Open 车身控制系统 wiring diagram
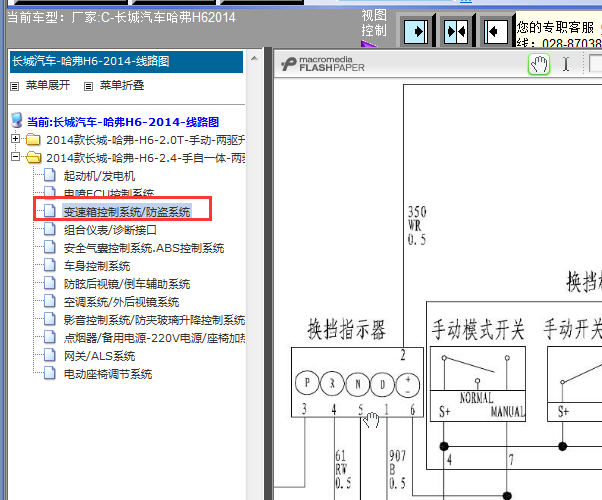602x500 pixels. (x=97, y=266)
